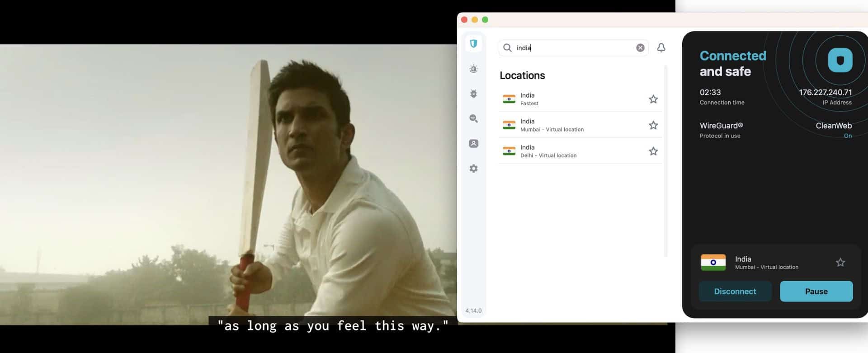Viewport: 868px width, 353px height.
Task: Favorite the India Fastest location
Action: [x=653, y=99]
